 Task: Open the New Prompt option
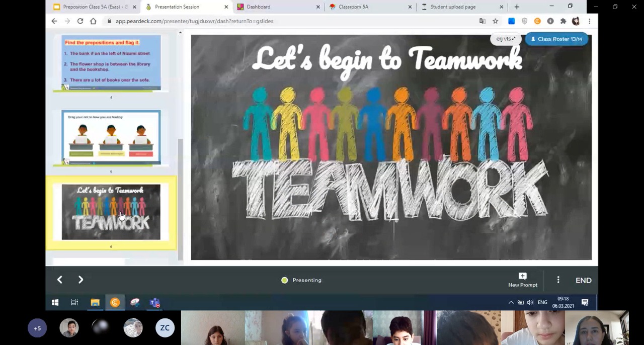pos(522,280)
